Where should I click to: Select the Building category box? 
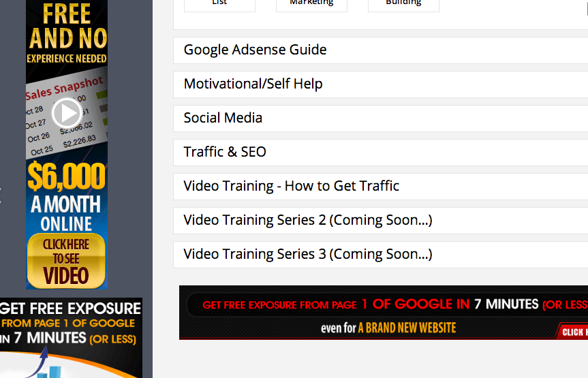(403, 5)
